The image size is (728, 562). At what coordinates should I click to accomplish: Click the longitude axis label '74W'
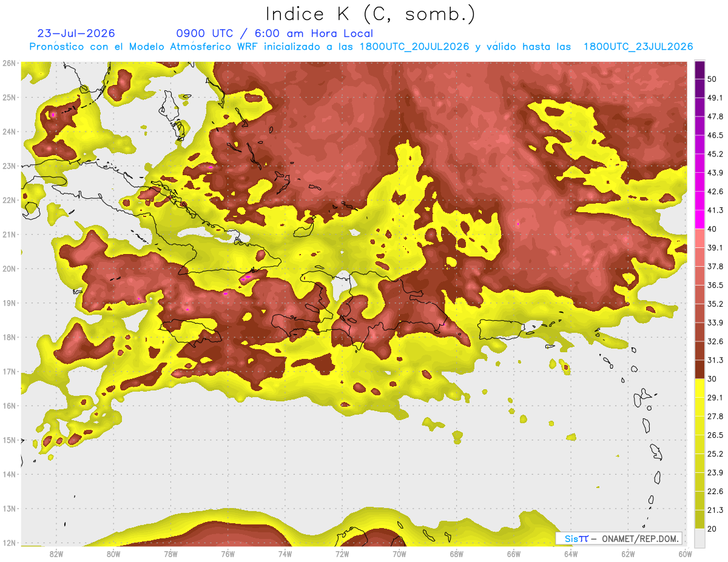[285, 554]
